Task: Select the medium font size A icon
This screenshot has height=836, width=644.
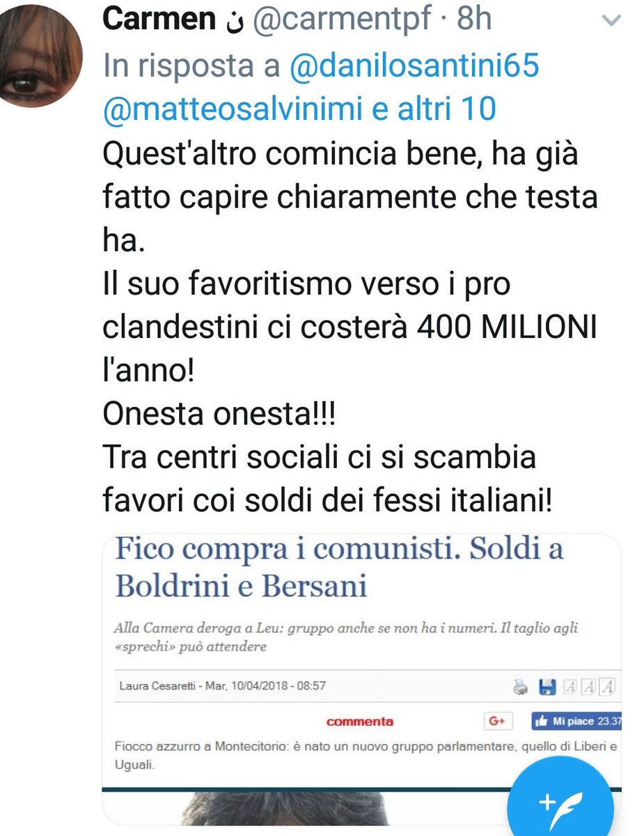Action: [588, 688]
